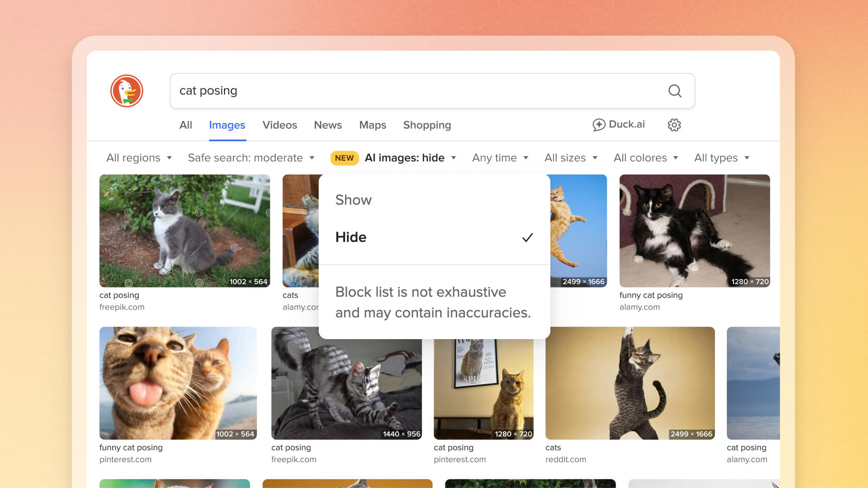Open the All colores color filter

[x=645, y=158]
